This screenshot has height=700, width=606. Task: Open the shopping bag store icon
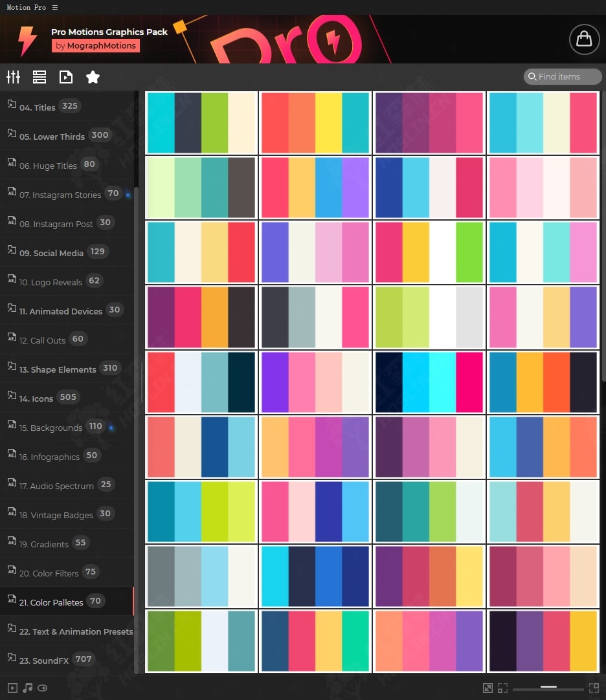click(584, 39)
